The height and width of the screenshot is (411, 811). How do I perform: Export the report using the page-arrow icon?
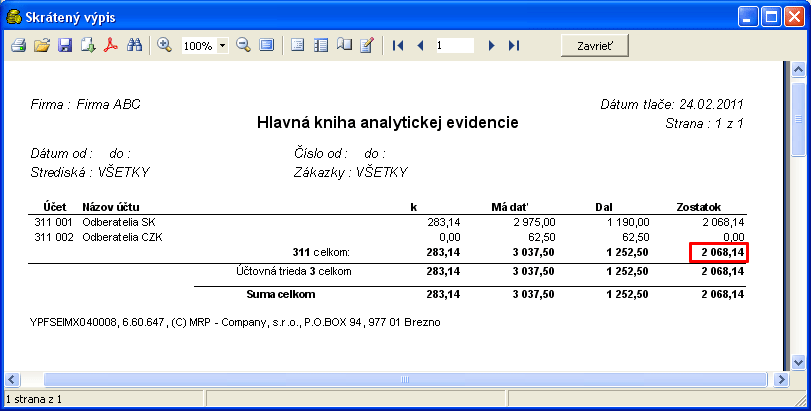click(88, 45)
